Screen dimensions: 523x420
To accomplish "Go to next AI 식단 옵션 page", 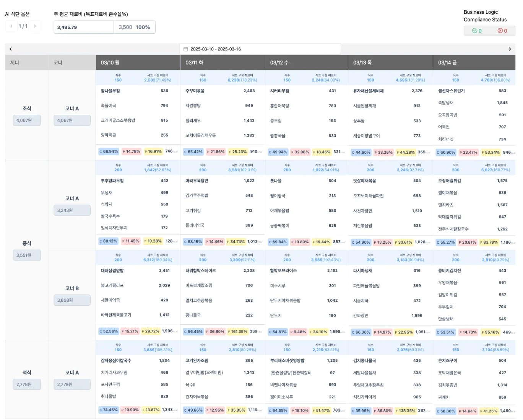I will tap(35, 26).
